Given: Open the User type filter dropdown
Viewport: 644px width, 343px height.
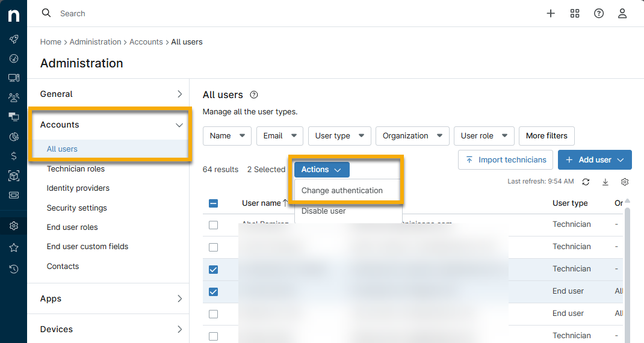Looking at the screenshot, I should point(339,136).
